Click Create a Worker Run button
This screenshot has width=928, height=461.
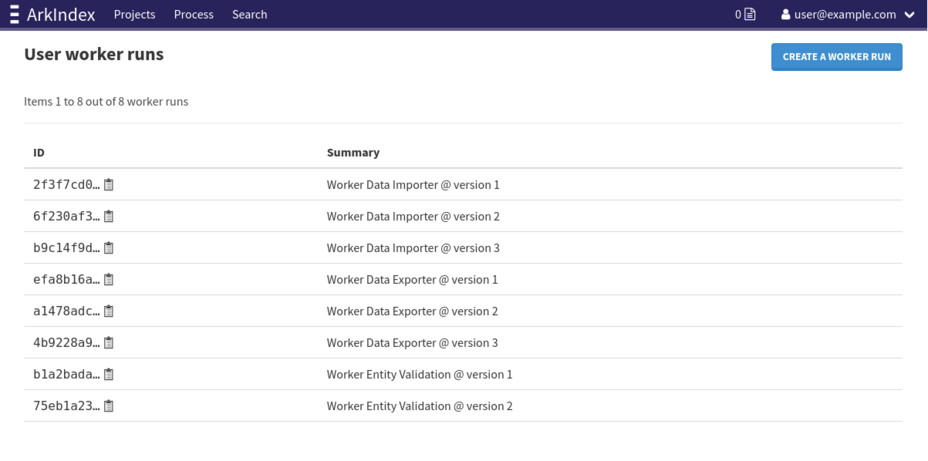[836, 57]
